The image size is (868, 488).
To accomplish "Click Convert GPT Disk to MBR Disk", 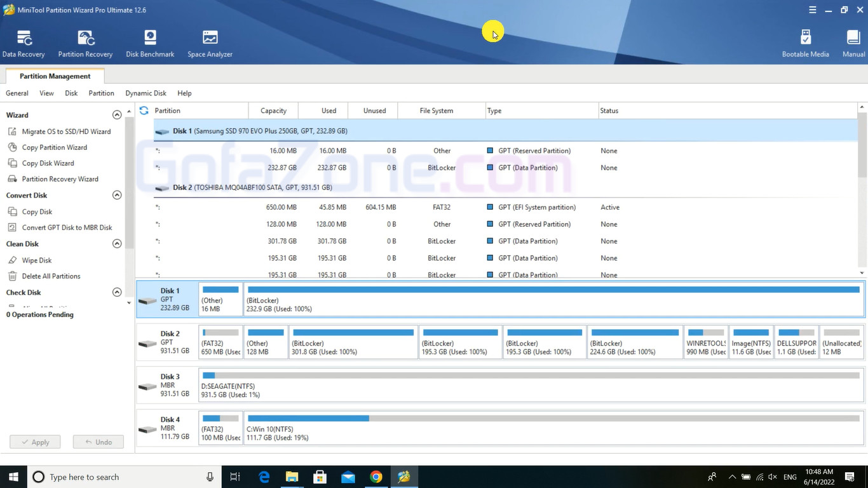I will click(67, 227).
